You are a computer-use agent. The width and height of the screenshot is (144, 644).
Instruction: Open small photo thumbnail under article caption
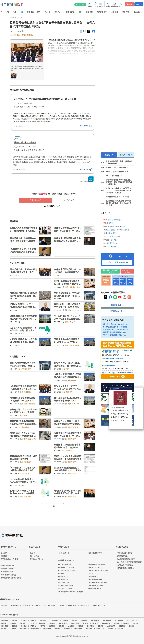tap(14, 76)
